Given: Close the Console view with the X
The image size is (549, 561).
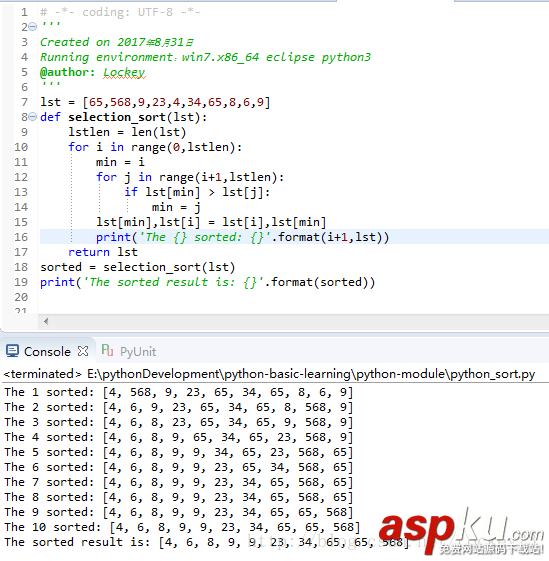Looking at the screenshot, I should point(83,351).
